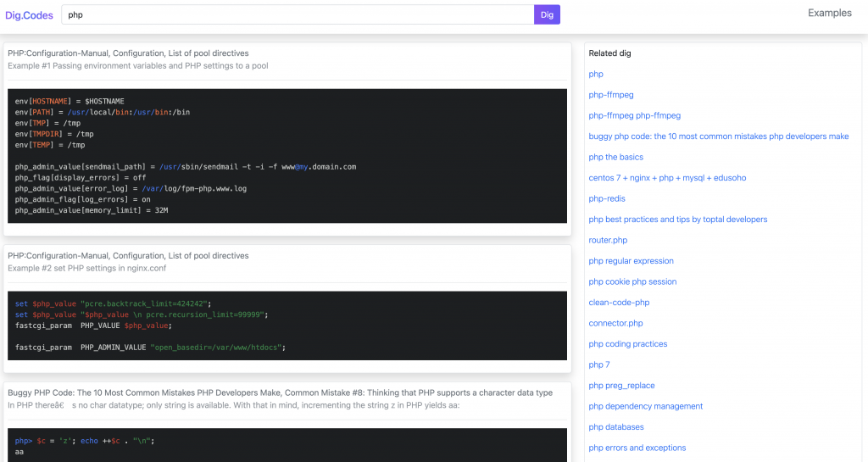Open buggy php code 10 common mistakes link
Screen dimensions: 868x462
[x=719, y=136]
